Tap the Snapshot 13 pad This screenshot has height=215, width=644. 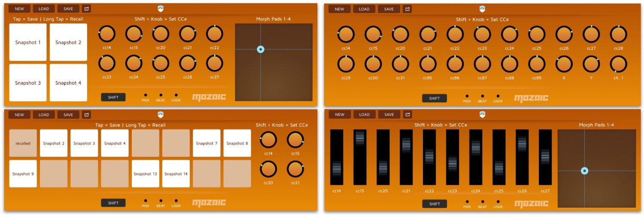click(x=146, y=174)
